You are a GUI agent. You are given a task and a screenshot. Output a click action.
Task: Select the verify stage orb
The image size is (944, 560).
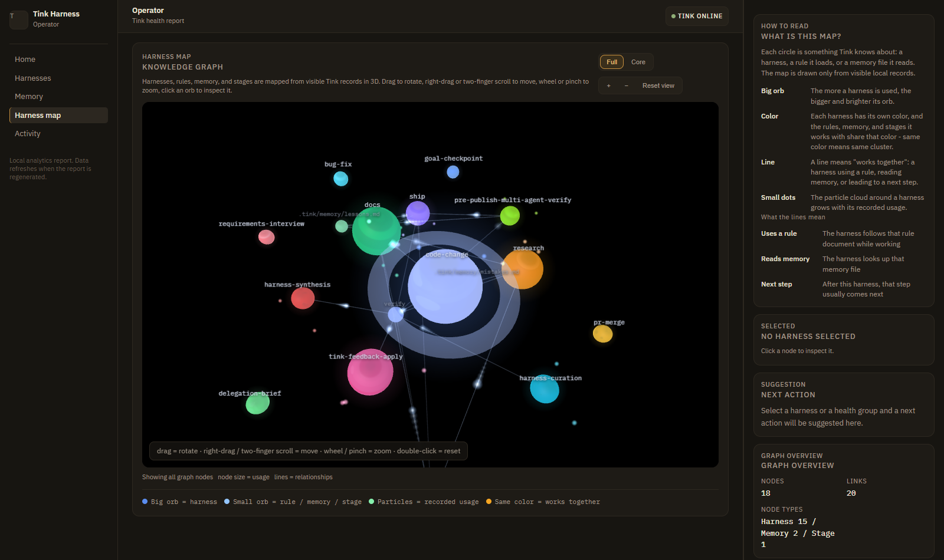click(396, 314)
